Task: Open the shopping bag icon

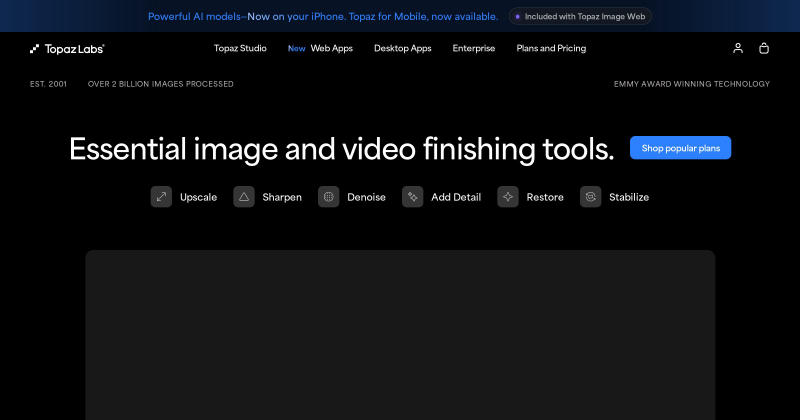Action: (764, 48)
